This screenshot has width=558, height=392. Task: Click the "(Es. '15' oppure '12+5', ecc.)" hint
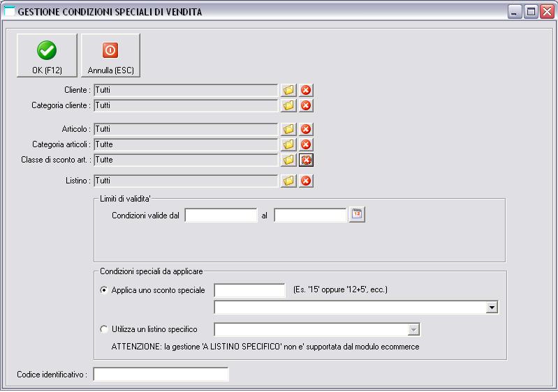pyautogui.click(x=340, y=289)
